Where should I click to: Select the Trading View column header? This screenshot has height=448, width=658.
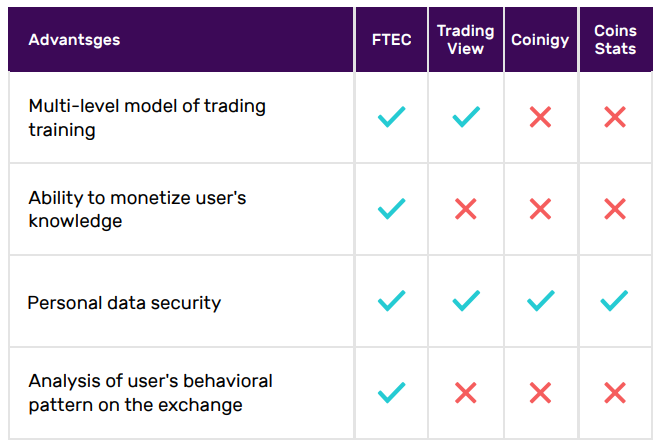click(x=466, y=39)
